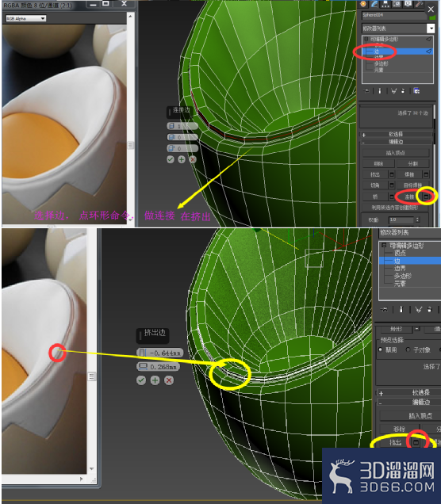
Task: Select 边界 sub-object in bottom modifier stack
Action: click(x=400, y=268)
